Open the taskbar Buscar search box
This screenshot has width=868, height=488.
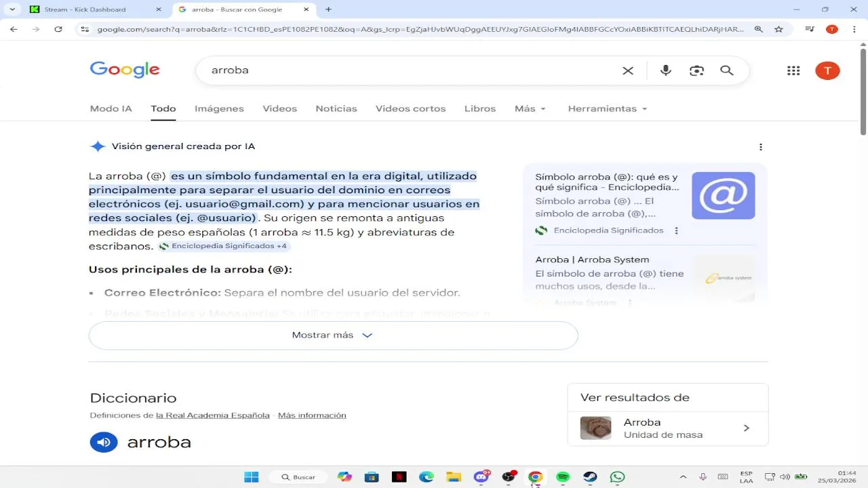[x=298, y=477]
